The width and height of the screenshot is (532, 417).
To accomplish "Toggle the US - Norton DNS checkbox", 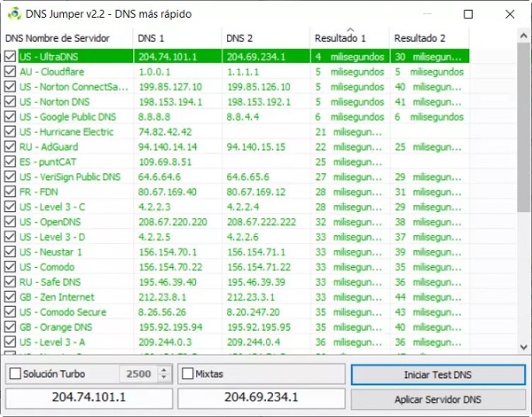I will click(10, 101).
